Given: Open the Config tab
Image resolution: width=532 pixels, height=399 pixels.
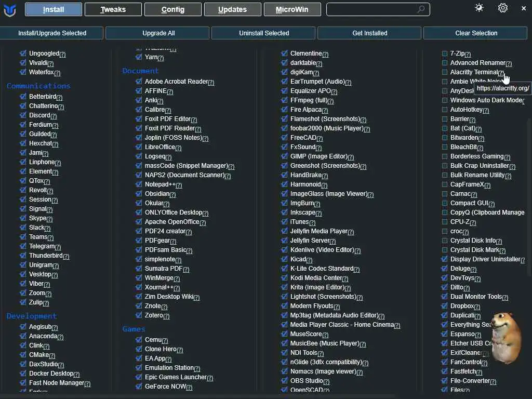Looking at the screenshot, I should [x=172, y=9].
